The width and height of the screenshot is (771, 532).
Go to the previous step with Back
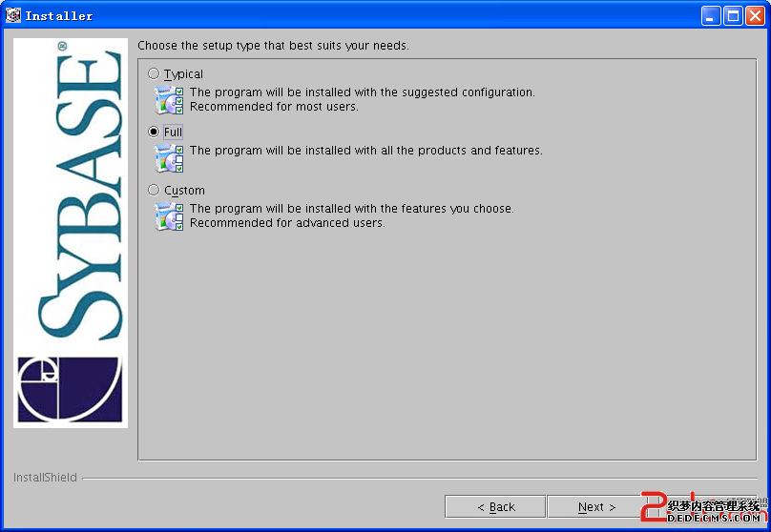[495, 507]
